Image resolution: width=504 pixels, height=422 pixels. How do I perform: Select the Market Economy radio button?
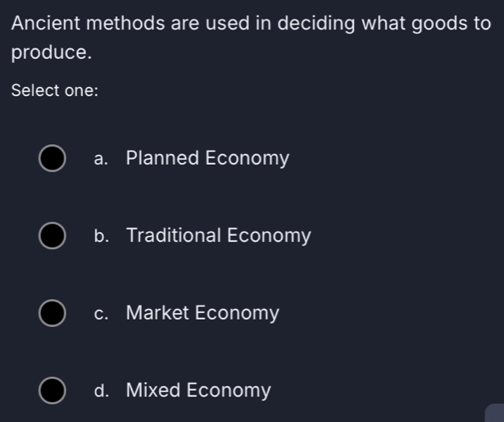point(52,314)
